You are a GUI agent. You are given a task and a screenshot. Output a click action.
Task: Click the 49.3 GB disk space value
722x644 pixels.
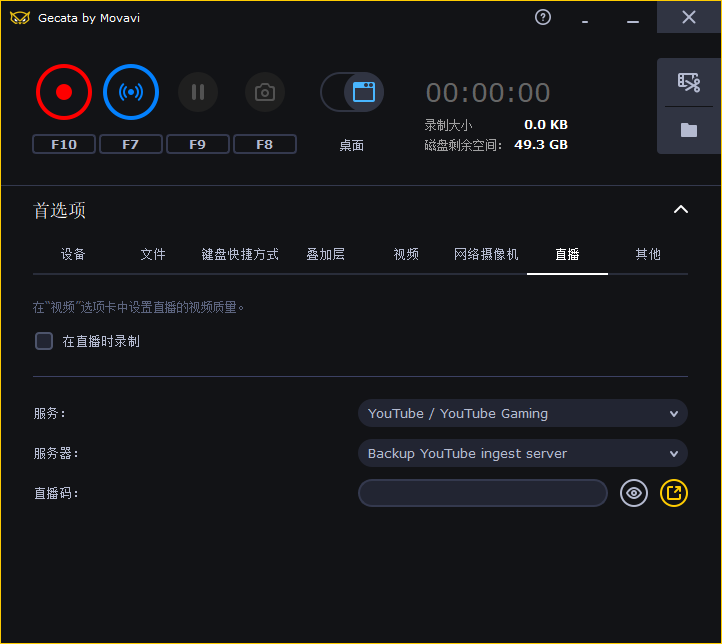(x=541, y=145)
